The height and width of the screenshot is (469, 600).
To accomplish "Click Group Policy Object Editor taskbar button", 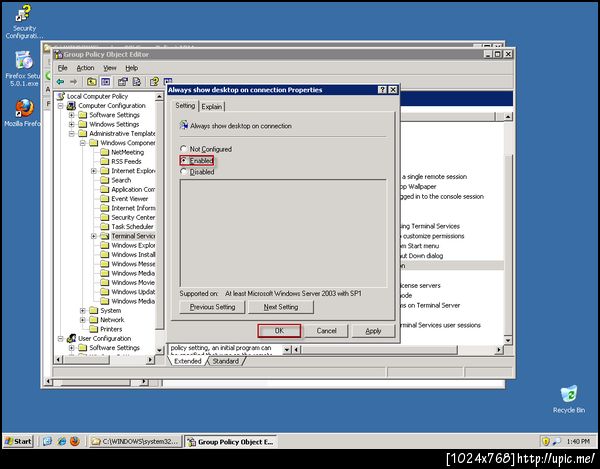I will coord(231,441).
